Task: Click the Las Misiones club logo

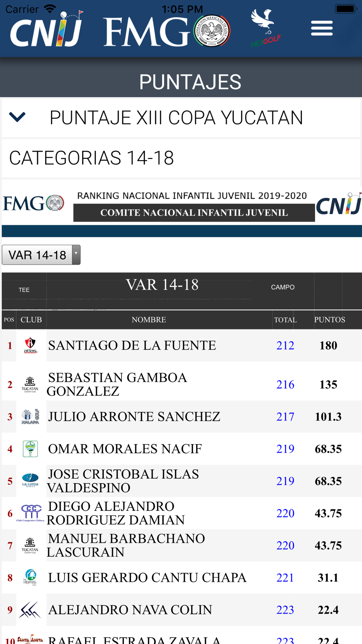Action: point(30,577)
